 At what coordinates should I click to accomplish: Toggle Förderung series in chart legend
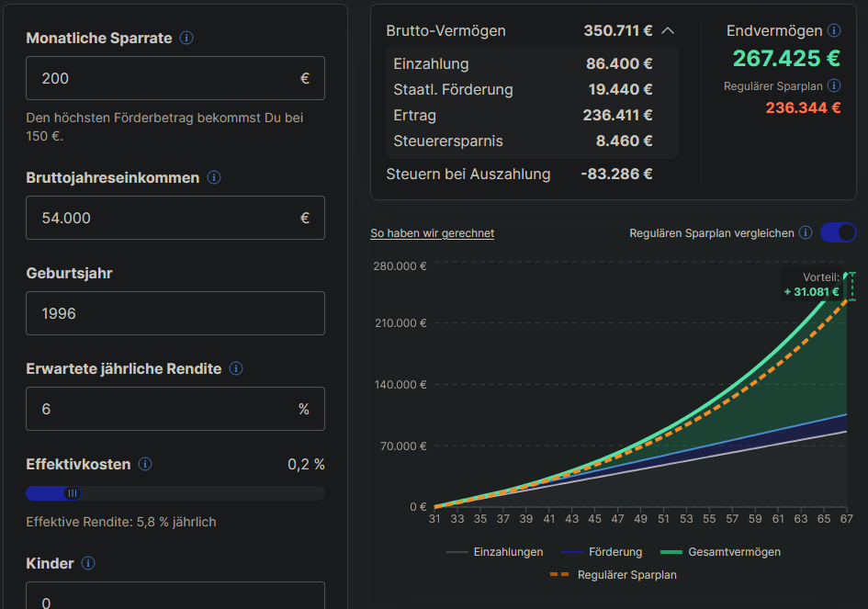(x=602, y=552)
